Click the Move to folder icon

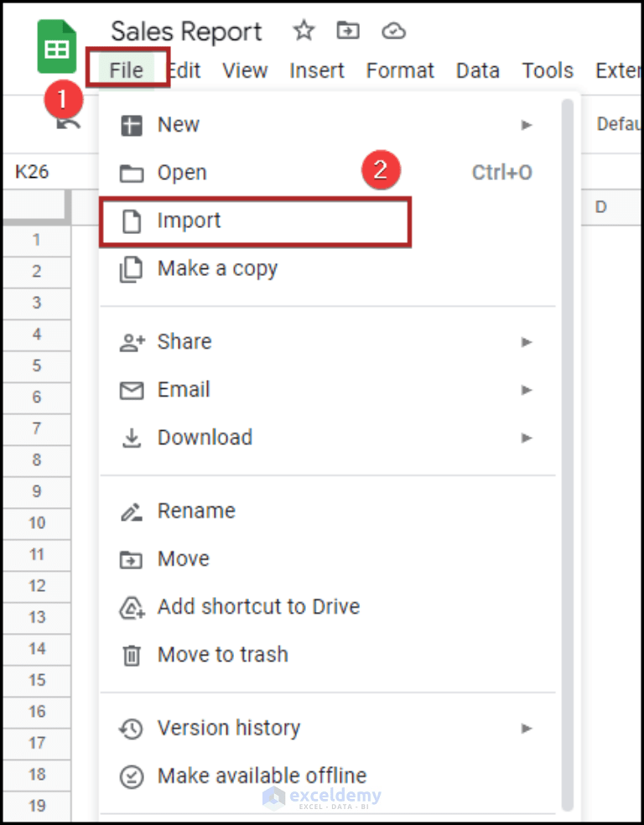pyautogui.click(x=347, y=31)
